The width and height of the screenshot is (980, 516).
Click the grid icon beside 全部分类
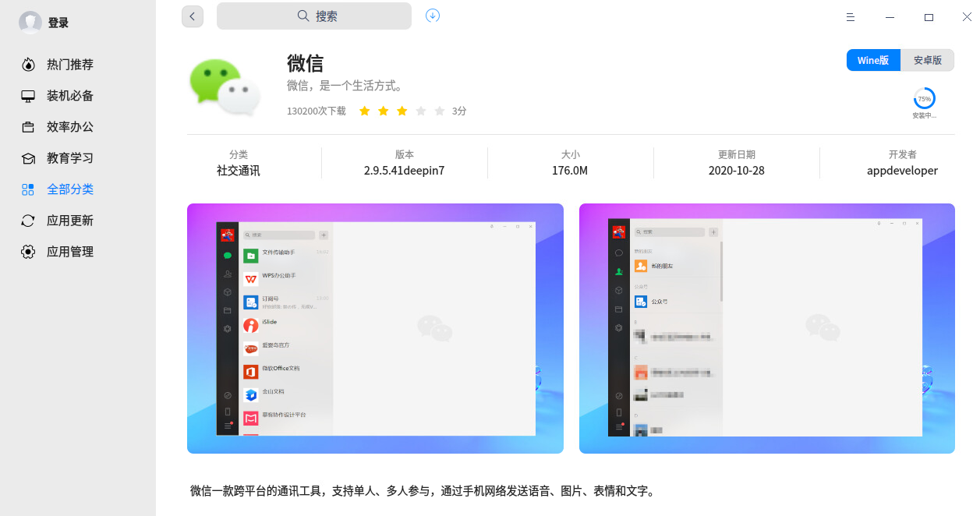pyautogui.click(x=28, y=189)
